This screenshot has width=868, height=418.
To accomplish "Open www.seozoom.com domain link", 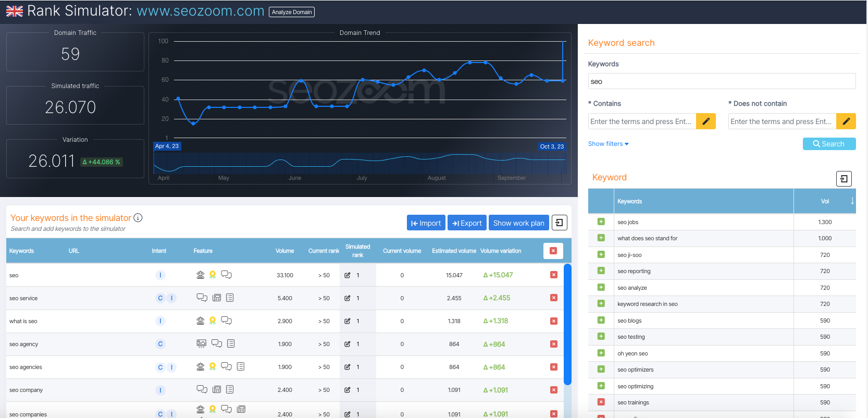I will [201, 10].
